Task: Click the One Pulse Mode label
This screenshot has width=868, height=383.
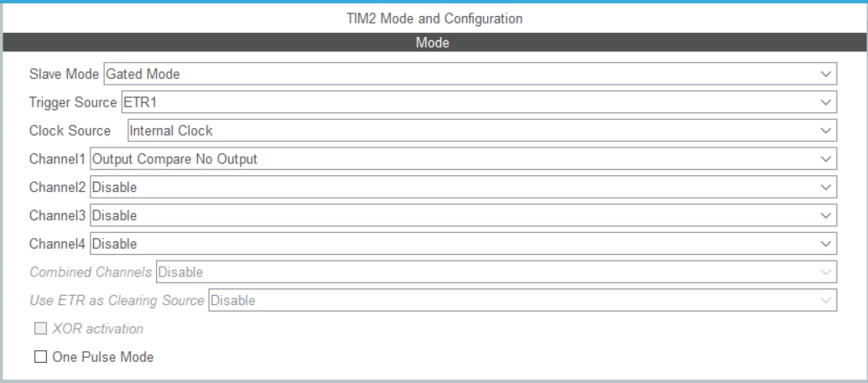Action: (x=102, y=357)
